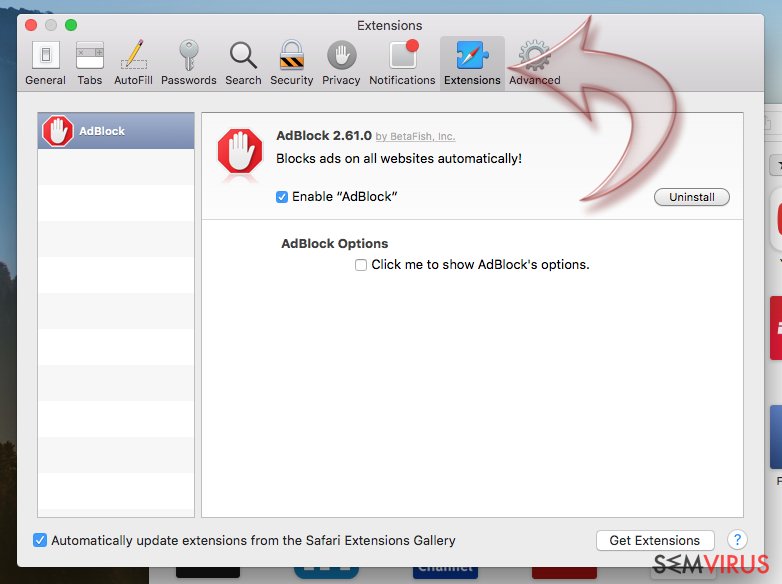Open Privacy hand icon preferences
The height and width of the screenshot is (584, 782).
(341, 63)
